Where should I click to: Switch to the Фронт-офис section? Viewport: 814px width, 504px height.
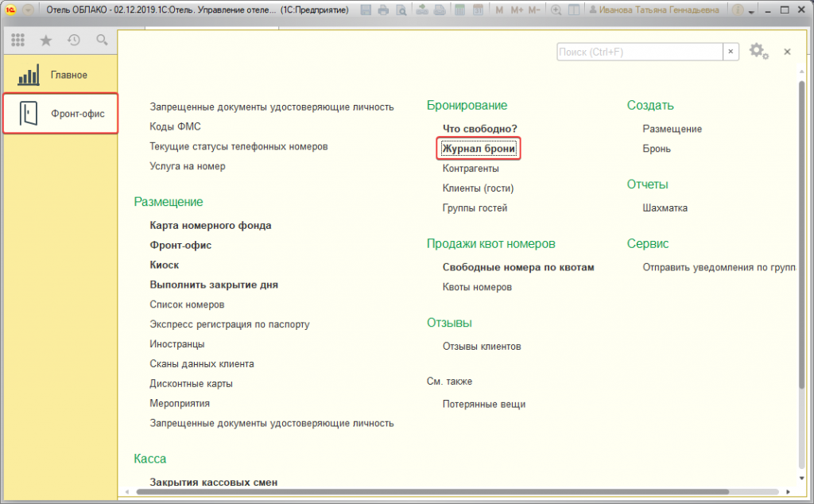(60, 113)
